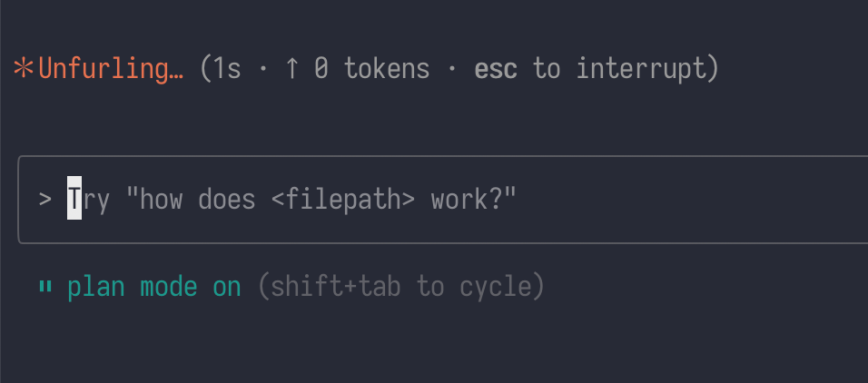Click the highlighted cursor block on T
The image size is (868, 383).
[74, 200]
